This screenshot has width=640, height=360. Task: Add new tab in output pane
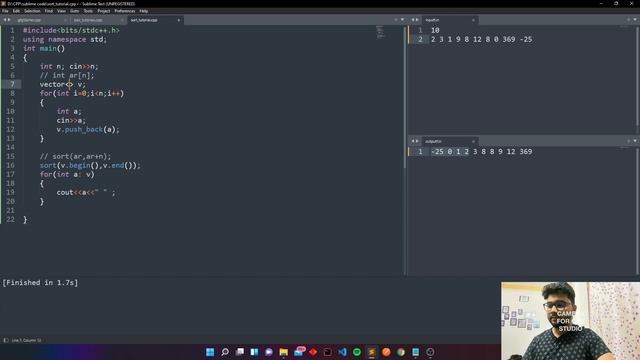point(629,141)
